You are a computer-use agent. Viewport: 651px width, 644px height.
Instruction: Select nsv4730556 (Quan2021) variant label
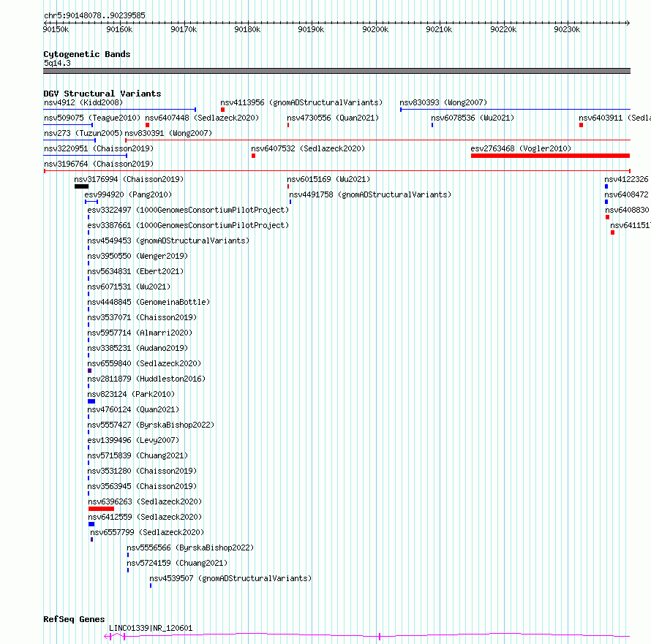pos(333,118)
